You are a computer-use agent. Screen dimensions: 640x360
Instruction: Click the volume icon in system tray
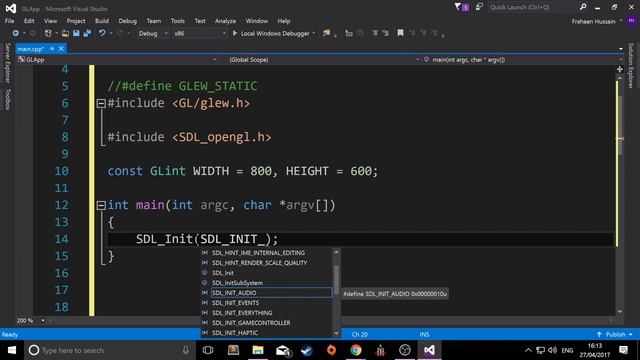coord(552,350)
